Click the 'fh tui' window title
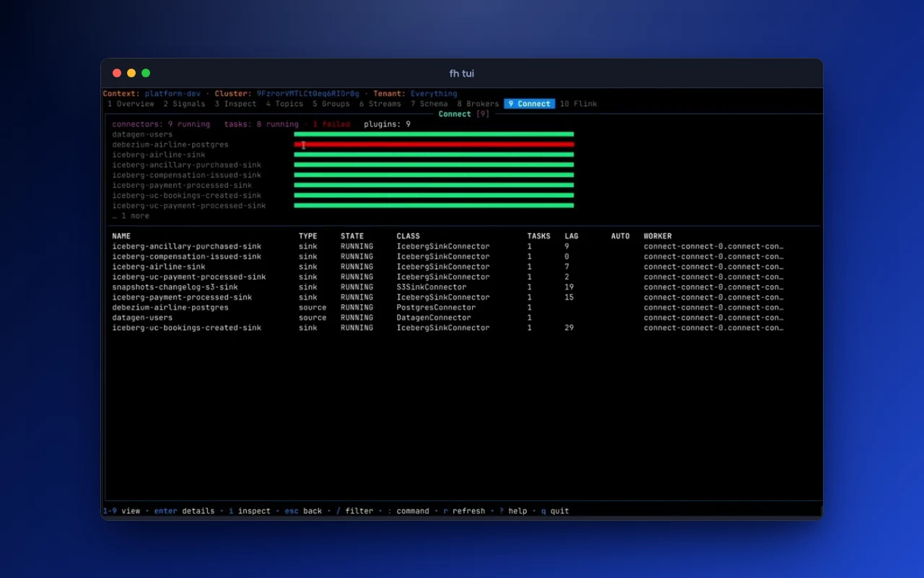Image resolution: width=924 pixels, height=578 pixels. (462, 73)
